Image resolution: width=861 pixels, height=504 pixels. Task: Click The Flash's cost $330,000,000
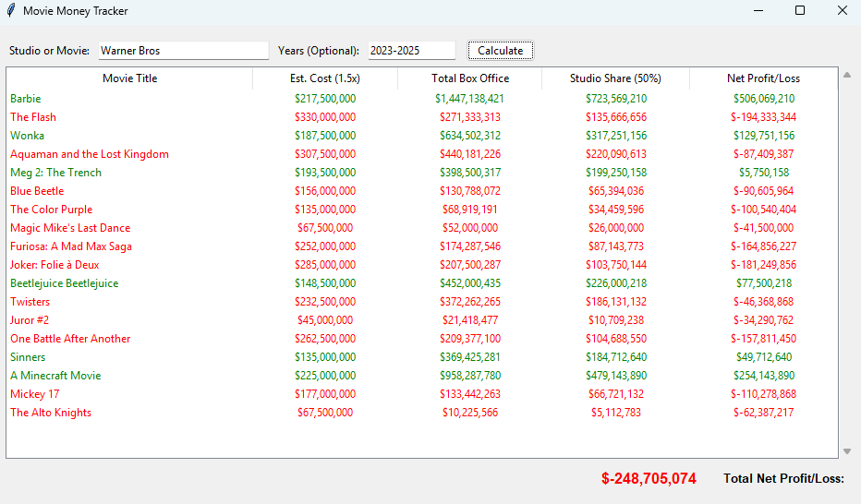point(325,117)
